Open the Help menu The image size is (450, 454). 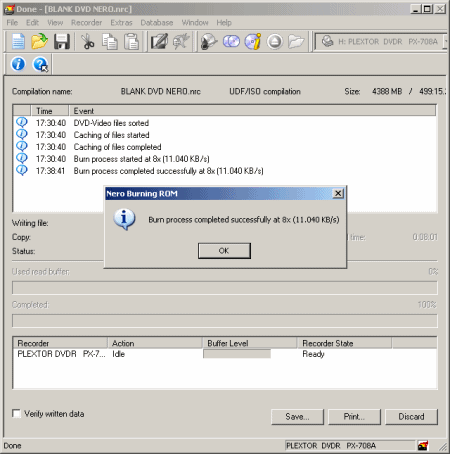point(224,23)
